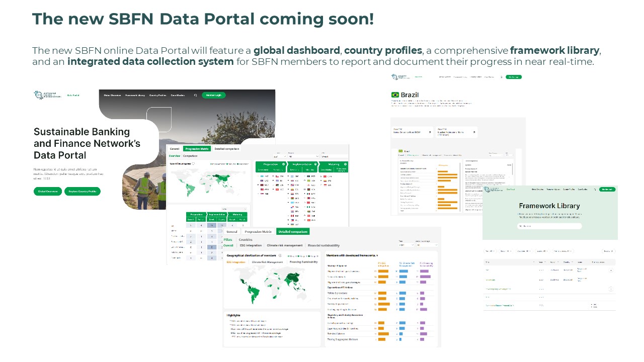
Task: Click the third row's round action icon in Framework table
Action: pyautogui.click(x=611, y=289)
